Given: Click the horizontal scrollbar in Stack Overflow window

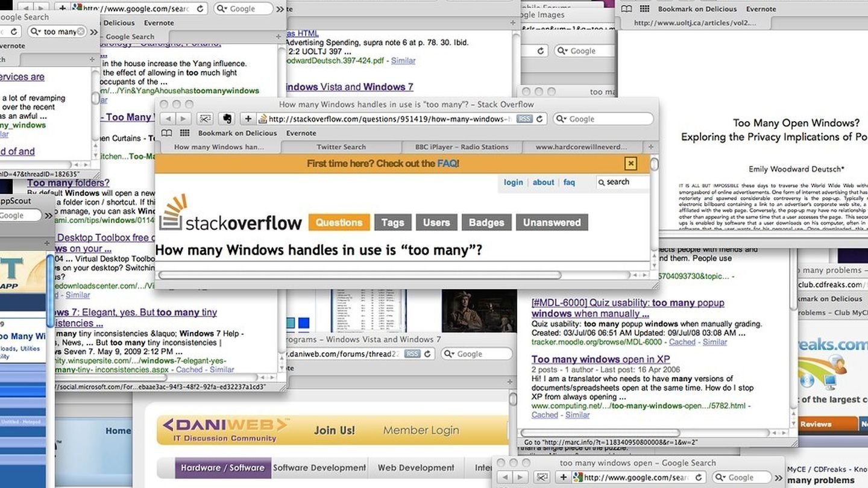Looking at the screenshot, I should [360, 275].
